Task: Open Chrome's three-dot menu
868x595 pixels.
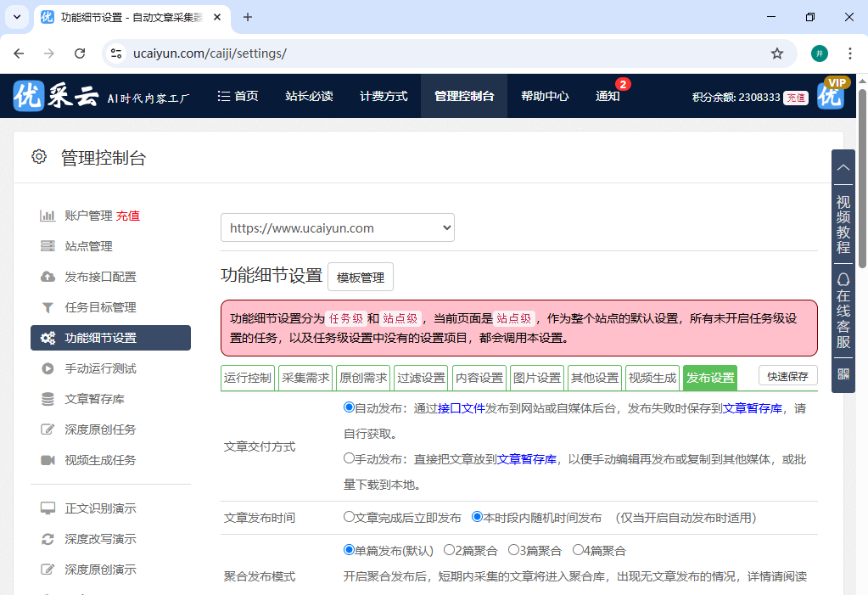Action: tap(850, 53)
